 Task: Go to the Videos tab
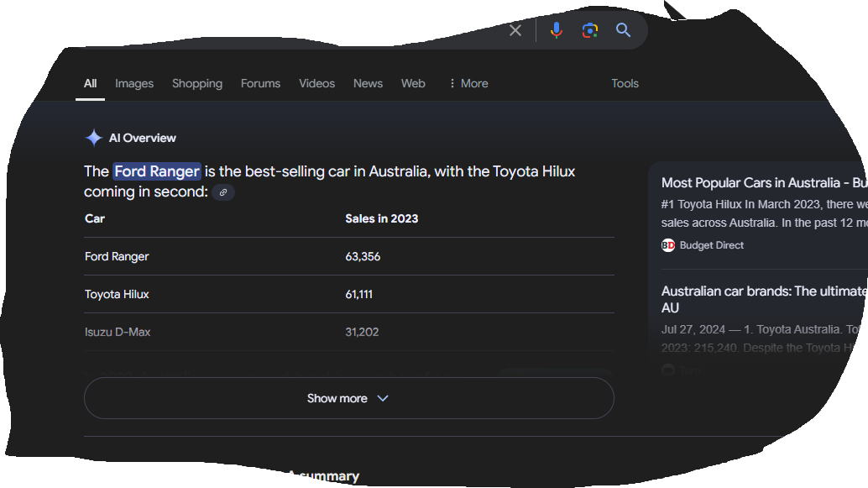point(316,83)
